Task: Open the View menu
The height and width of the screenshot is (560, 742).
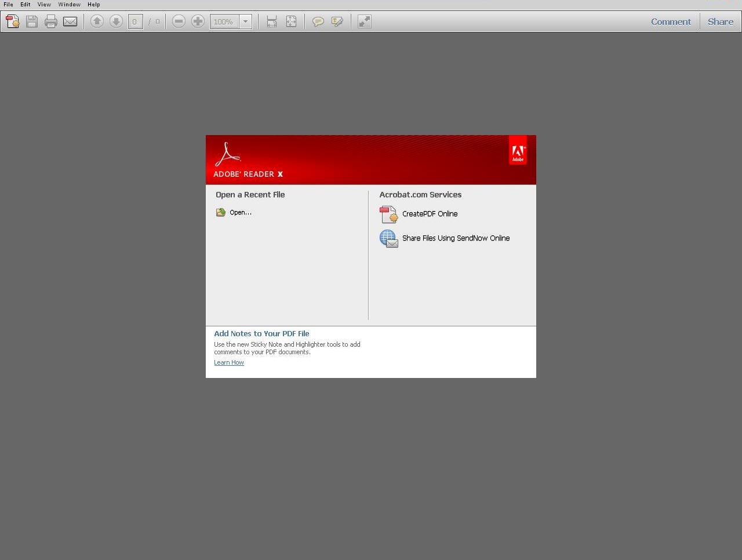Action: (44, 4)
